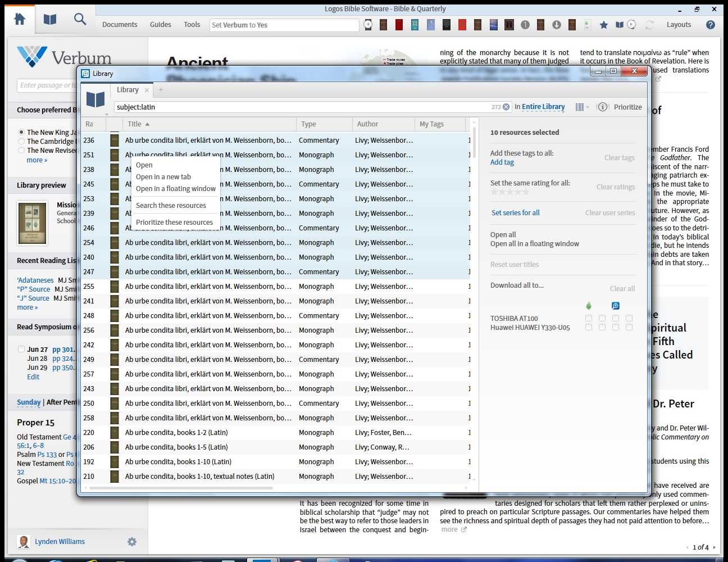Click the forward play circle icon in toolbar
This screenshot has height=562, width=728.
[631, 25]
